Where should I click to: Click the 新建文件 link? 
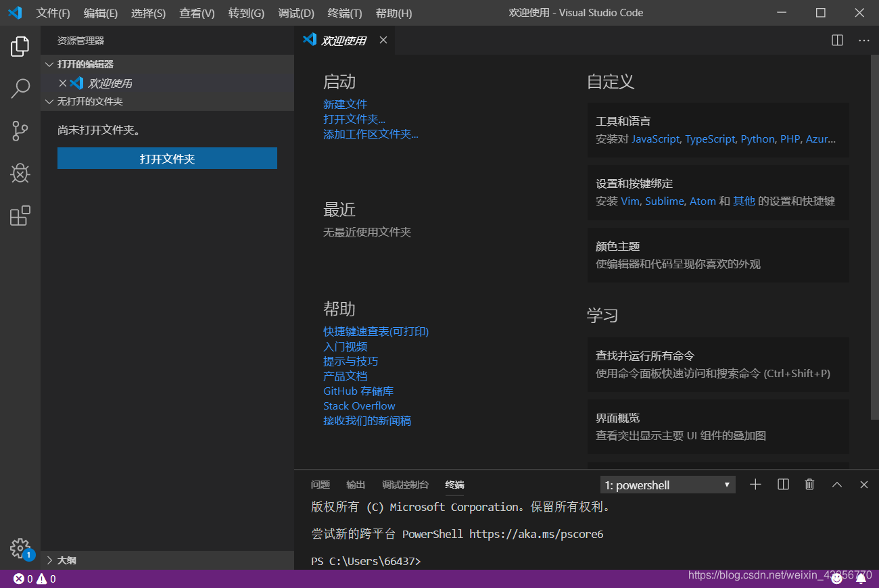345,104
